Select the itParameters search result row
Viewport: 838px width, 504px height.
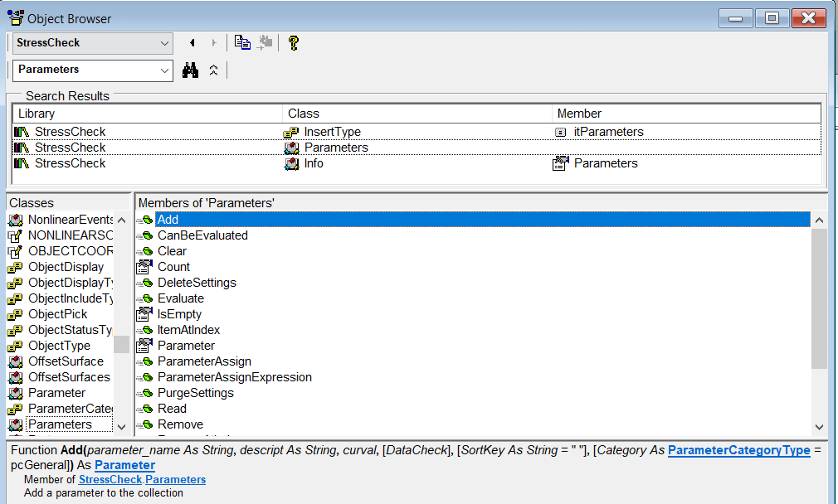tap(608, 132)
